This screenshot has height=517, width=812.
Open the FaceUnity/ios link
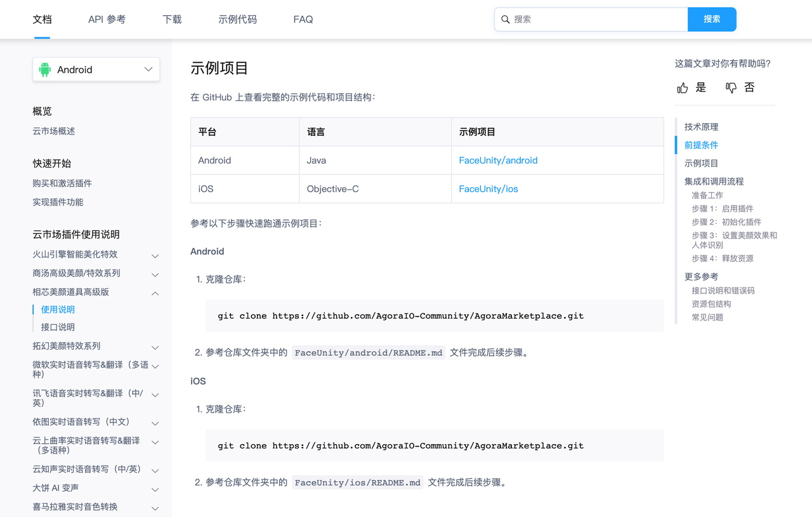click(488, 189)
